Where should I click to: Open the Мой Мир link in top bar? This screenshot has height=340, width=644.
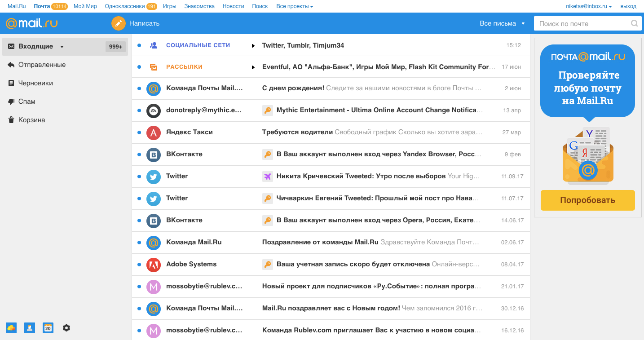(85, 6)
